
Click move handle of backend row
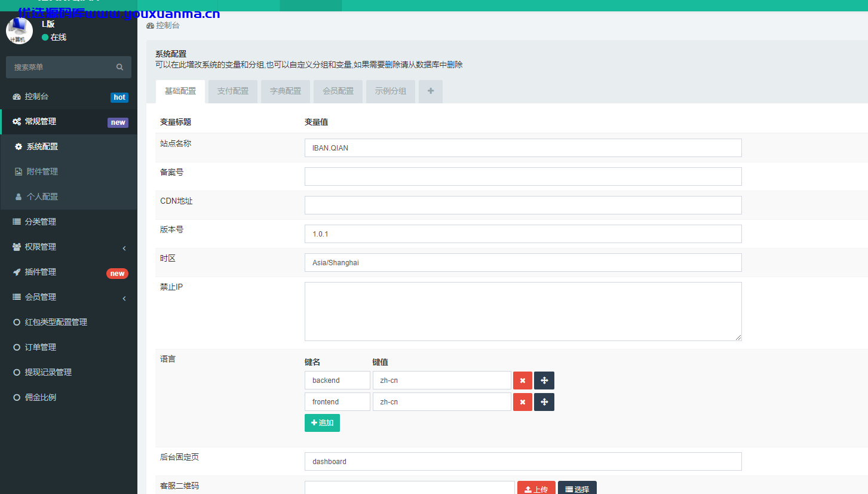544,381
